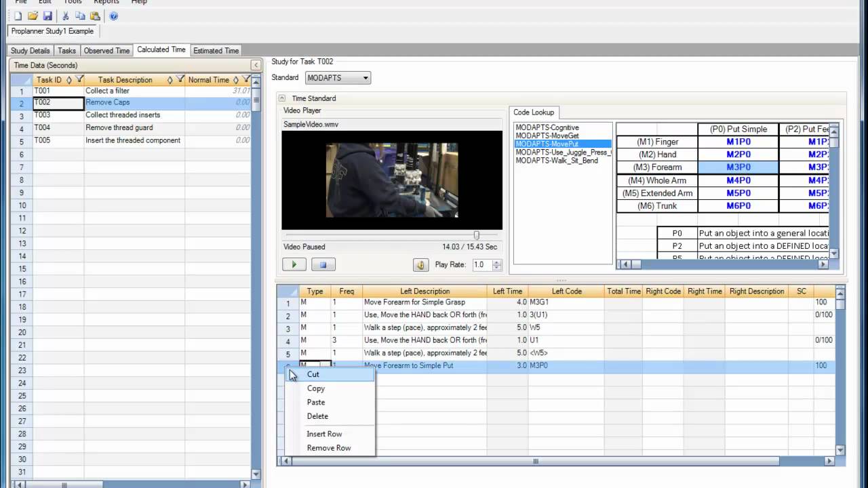Image resolution: width=868 pixels, height=488 pixels.
Task: Open the Edit menu
Action: (x=45, y=2)
